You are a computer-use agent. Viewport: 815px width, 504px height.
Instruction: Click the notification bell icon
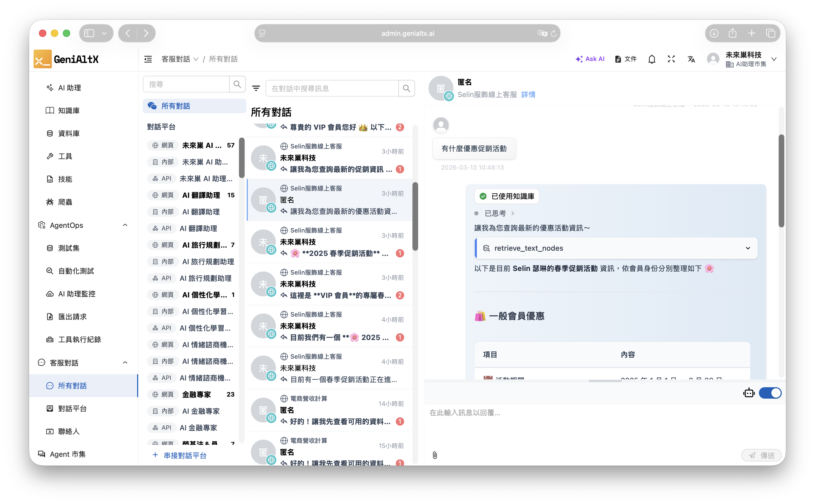coord(652,59)
